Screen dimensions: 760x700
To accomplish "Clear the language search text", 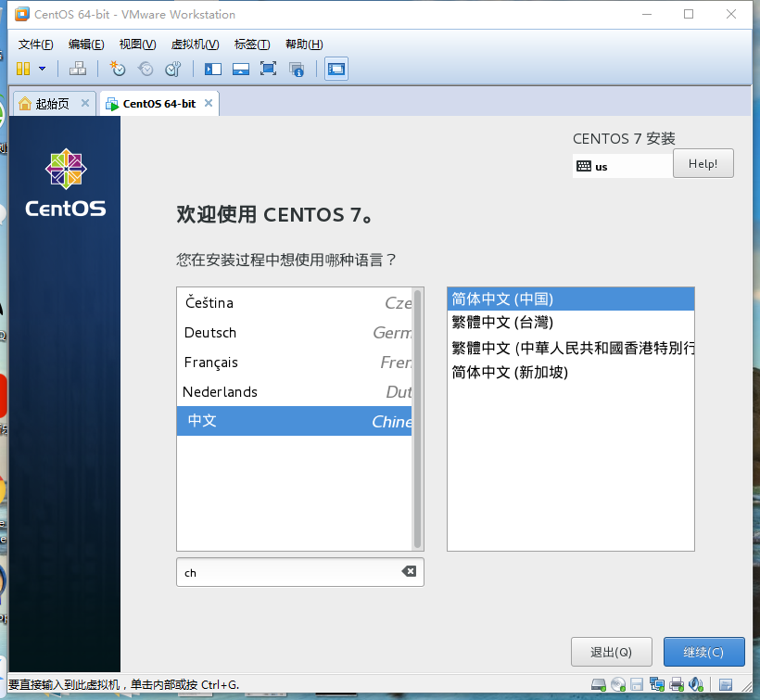I will point(409,571).
